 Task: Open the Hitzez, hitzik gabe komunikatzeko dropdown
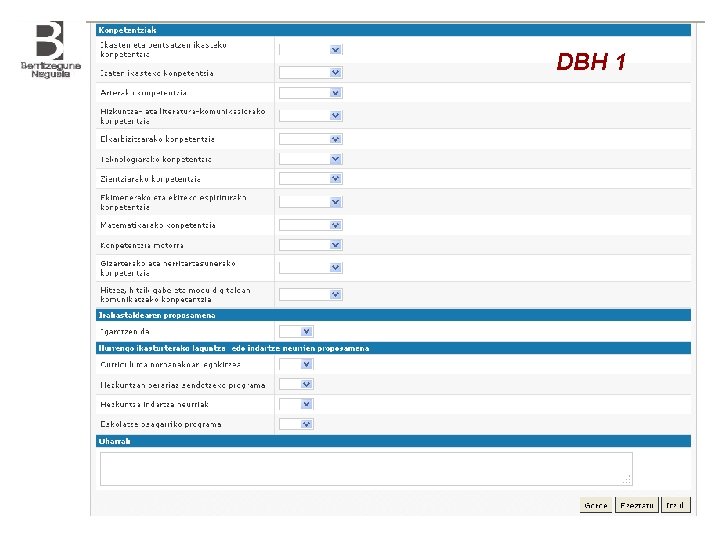click(311, 294)
